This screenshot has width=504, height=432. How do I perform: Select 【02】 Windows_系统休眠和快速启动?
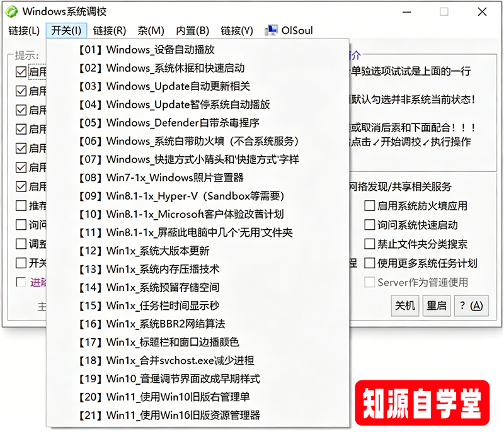198,68
